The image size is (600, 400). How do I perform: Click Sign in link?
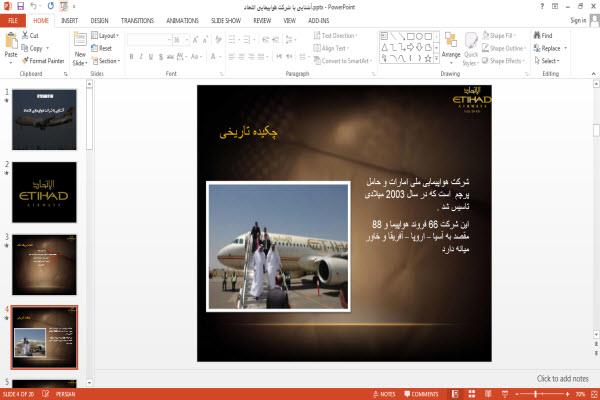pyautogui.click(x=578, y=20)
